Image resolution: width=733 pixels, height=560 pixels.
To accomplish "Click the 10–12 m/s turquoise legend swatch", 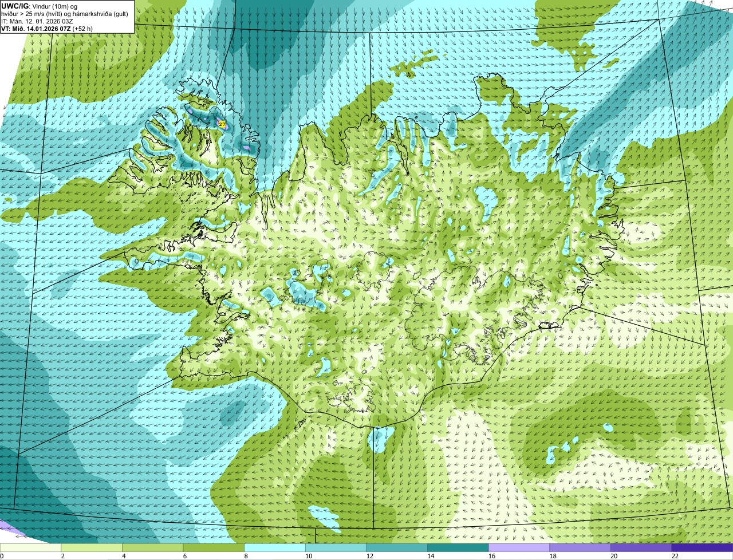I will pyautogui.click(x=336, y=547).
